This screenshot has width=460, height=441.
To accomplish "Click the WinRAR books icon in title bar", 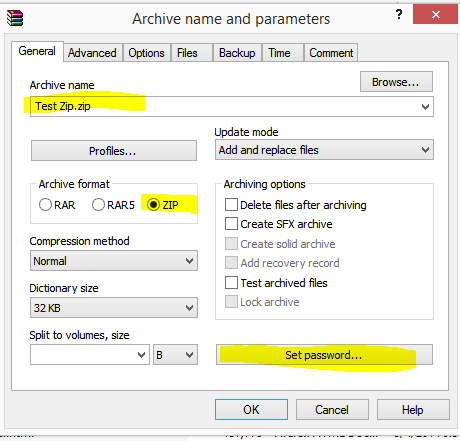I will (x=15, y=18).
